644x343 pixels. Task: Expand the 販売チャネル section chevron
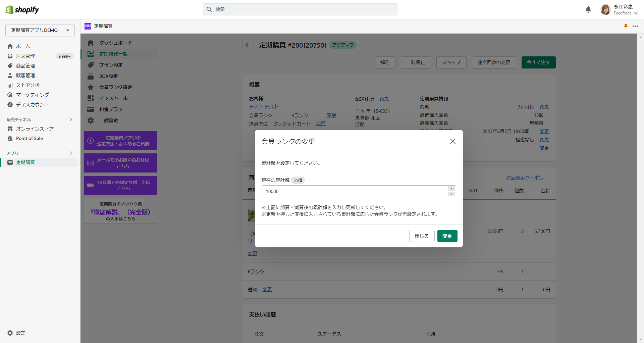point(71,119)
